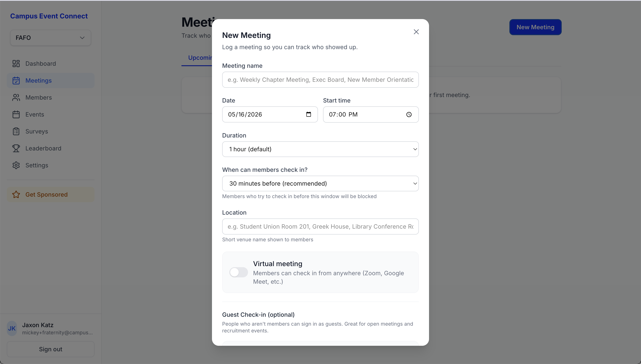The width and height of the screenshot is (641, 364).
Task: Click the mickey+fraternity email text
Action: [x=57, y=333]
